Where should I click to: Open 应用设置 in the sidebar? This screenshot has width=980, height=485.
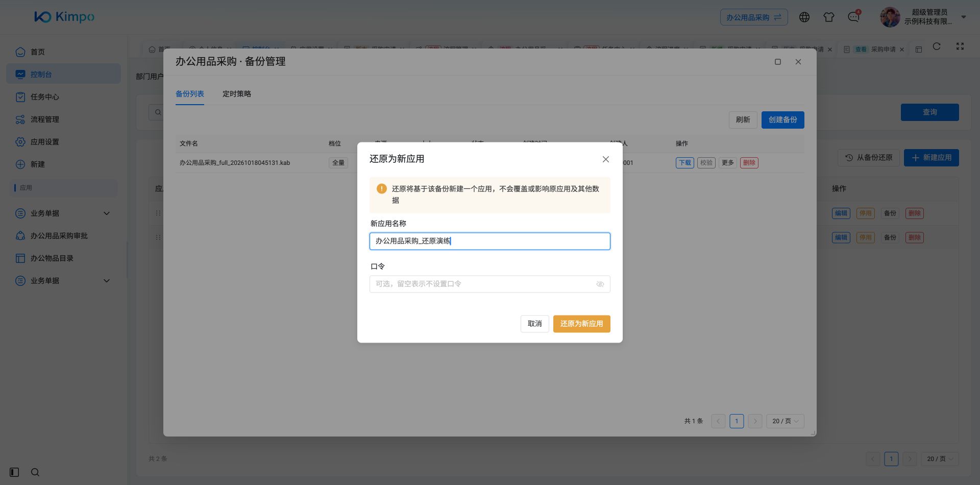[63, 142]
